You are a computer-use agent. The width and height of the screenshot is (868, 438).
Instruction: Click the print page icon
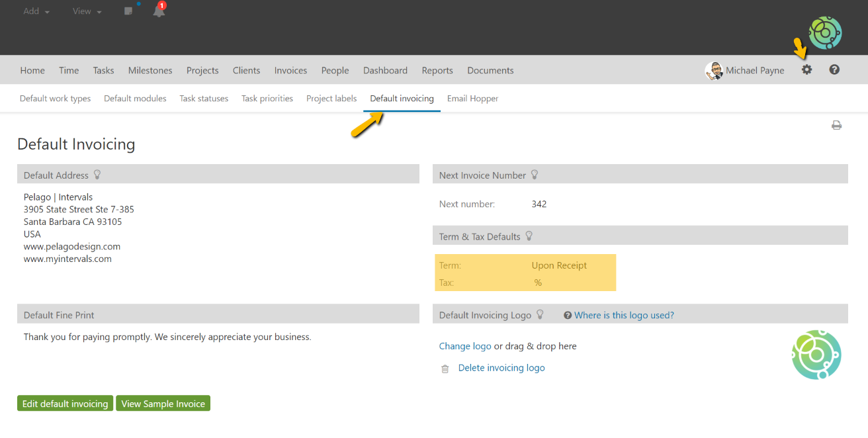(836, 125)
